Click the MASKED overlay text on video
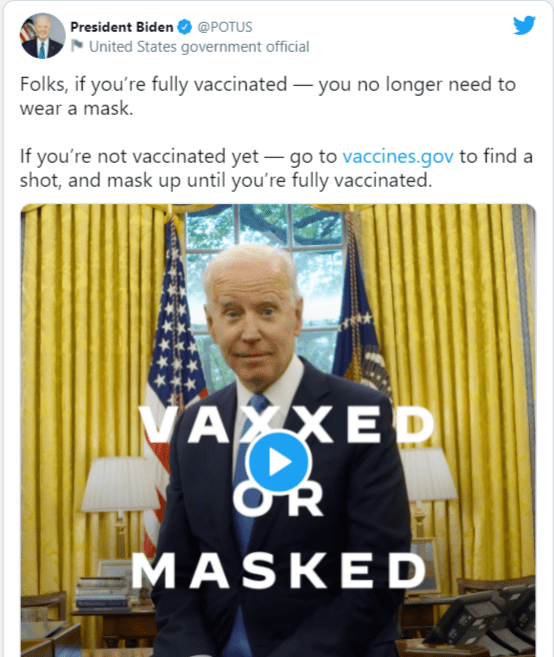Image resolution: width=554 pixels, height=657 pixels. click(280, 570)
